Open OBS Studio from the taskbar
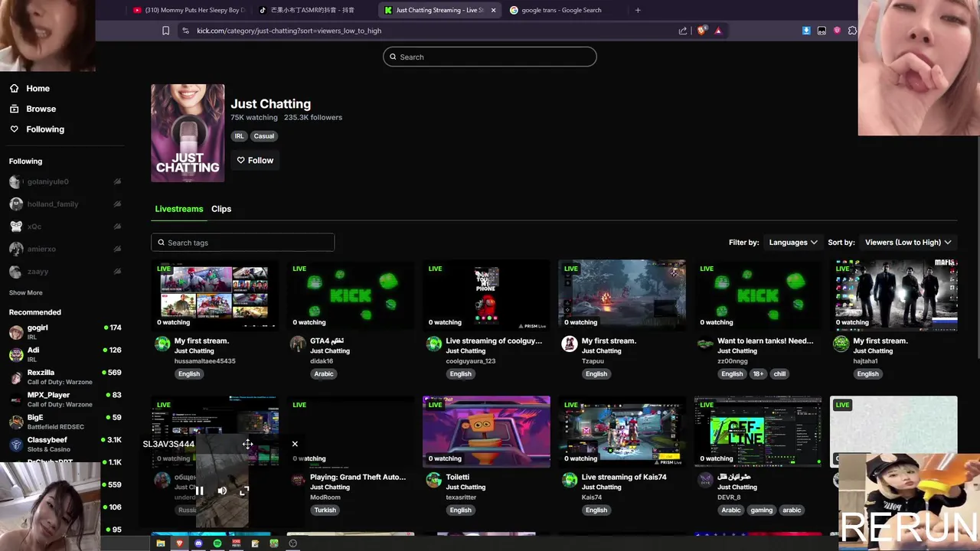Viewport: 980px width, 551px height. [292, 543]
